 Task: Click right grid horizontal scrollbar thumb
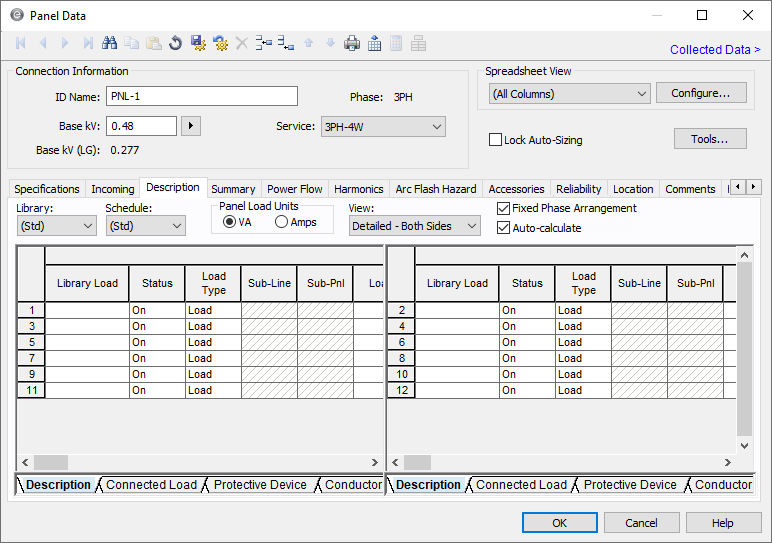[417, 462]
